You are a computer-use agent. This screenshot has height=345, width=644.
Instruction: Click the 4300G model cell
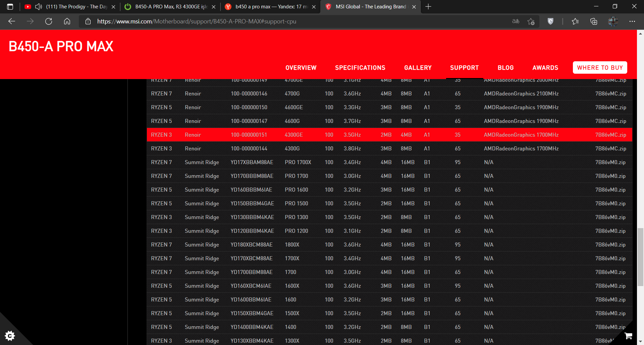click(x=292, y=149)
